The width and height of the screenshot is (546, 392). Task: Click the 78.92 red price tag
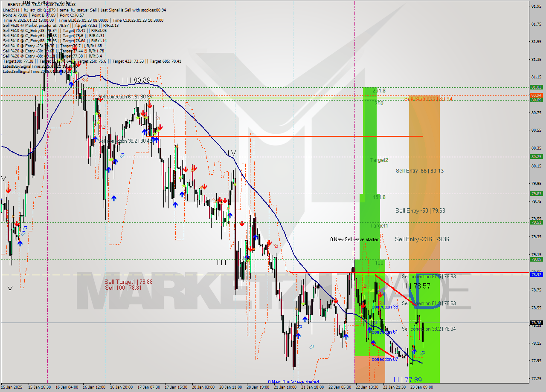point(536,275)
